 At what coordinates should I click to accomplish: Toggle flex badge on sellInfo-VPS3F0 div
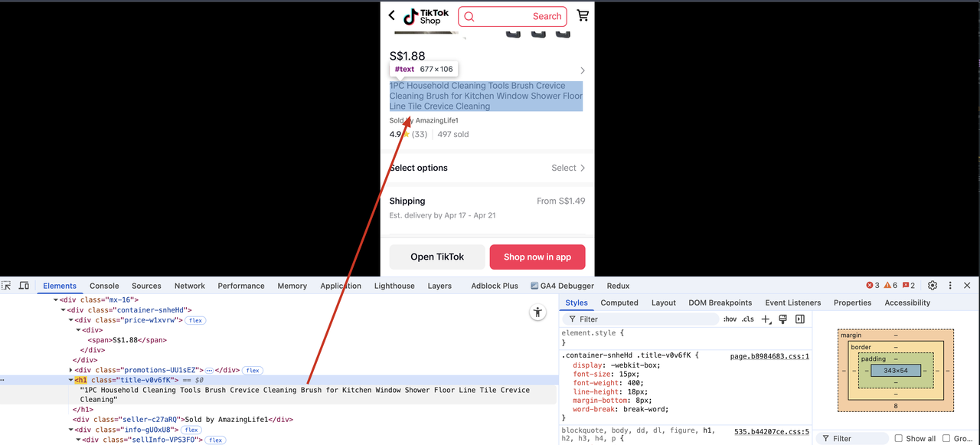[x=216, y=440]
